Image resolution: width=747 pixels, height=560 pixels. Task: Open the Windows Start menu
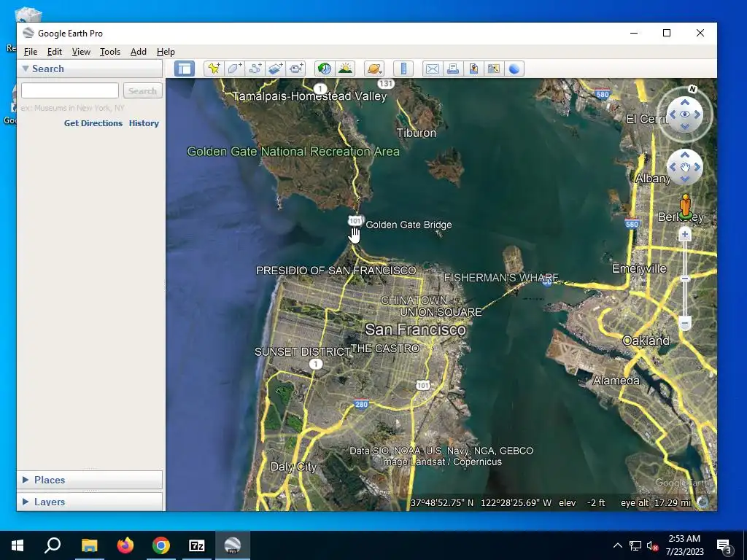pyautogui.click(x=18, y=545)
